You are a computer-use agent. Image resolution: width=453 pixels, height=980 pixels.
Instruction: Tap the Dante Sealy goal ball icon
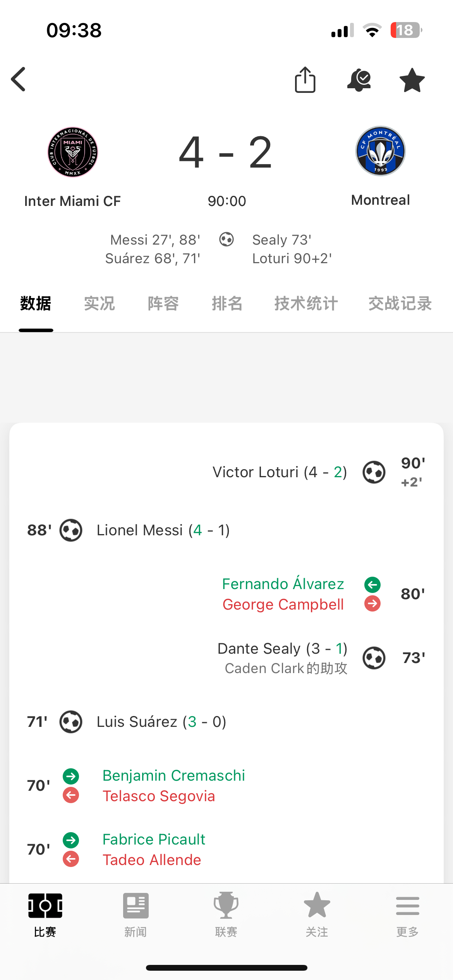coord(374,658)
